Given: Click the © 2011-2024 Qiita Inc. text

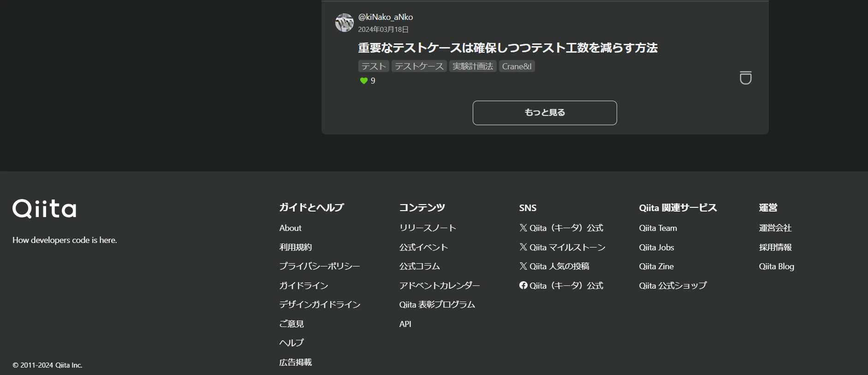Looking at the screenshot, I should pos(48,365).
